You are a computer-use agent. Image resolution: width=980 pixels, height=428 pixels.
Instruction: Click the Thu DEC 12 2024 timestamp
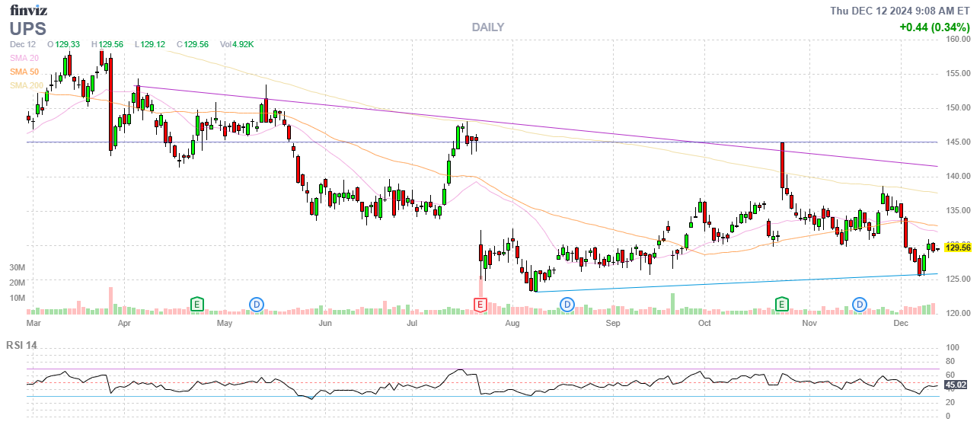click(900, 10)
